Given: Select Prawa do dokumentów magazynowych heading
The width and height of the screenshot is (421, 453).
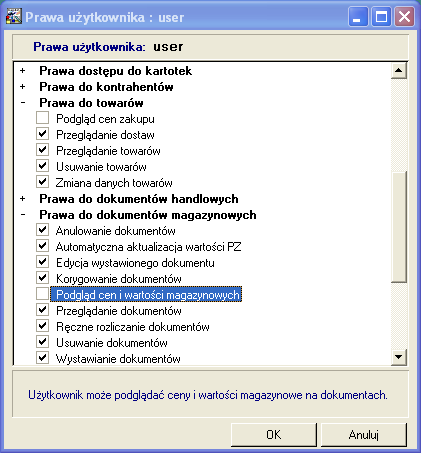Looking at the screenshot, I should 148,215.
